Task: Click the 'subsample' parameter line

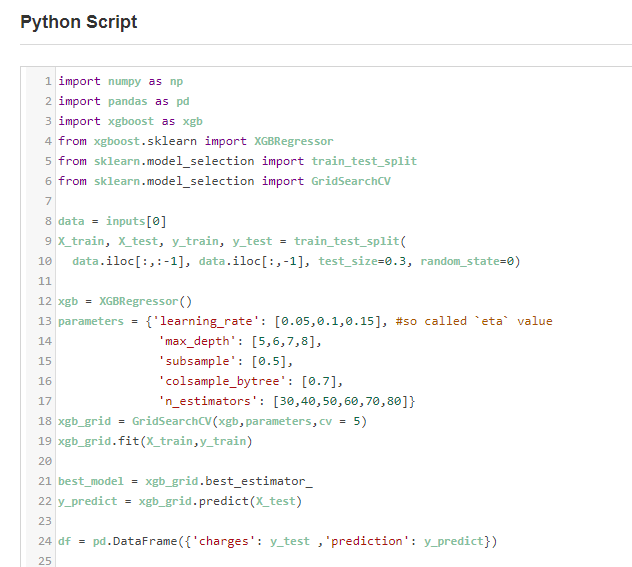Action: [x=226, y=361]
